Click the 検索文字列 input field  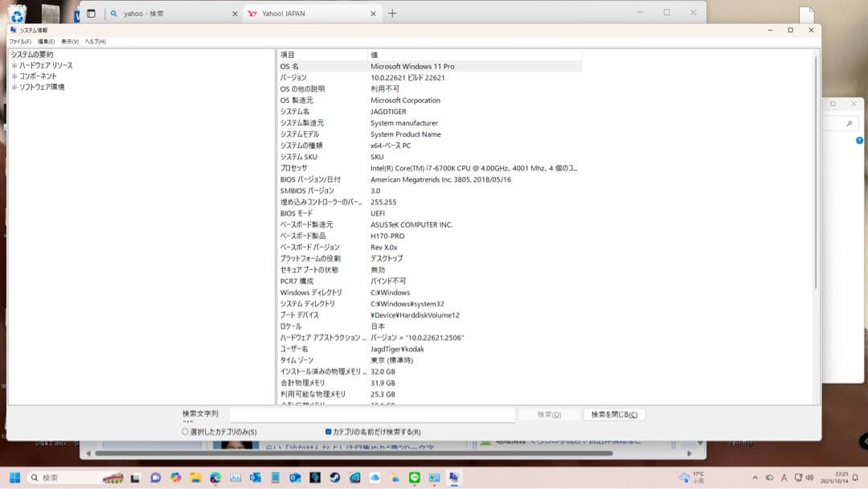pos(374,414)
